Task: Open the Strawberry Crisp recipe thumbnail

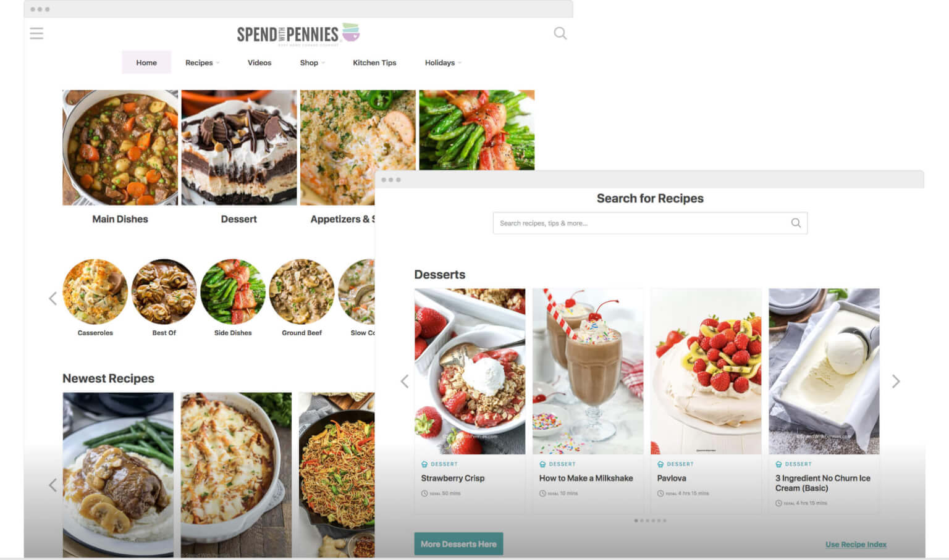Action: (470, 371)
